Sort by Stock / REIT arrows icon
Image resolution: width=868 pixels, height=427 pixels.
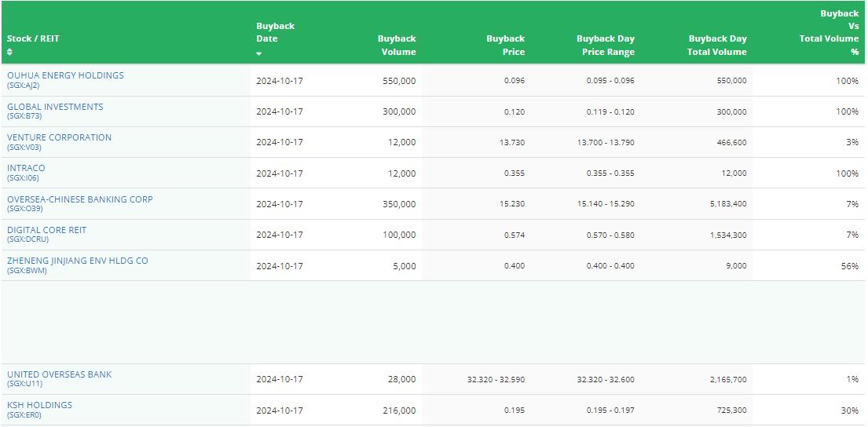pos(9,52)
